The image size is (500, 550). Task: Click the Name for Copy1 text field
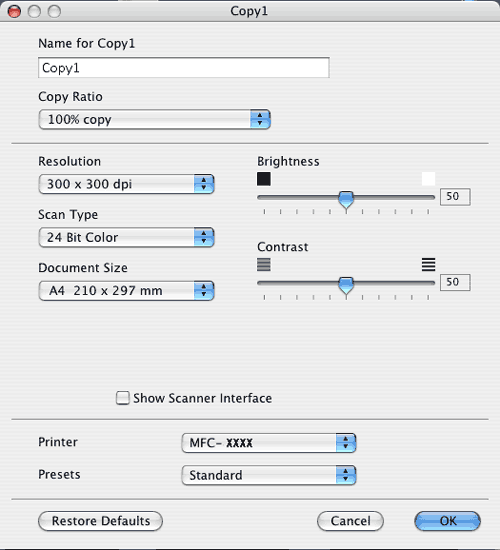coord(184,68)
